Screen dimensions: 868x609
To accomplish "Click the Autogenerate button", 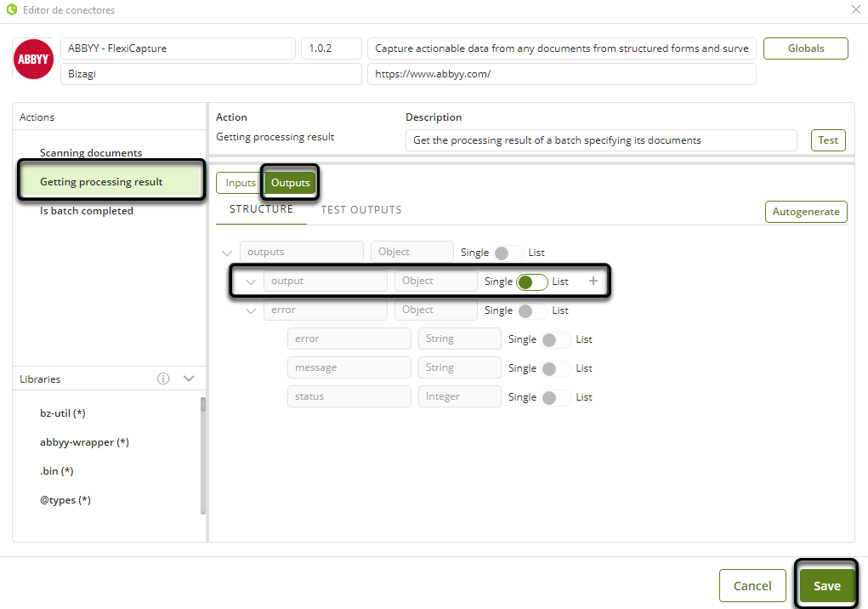I will 806,212.
